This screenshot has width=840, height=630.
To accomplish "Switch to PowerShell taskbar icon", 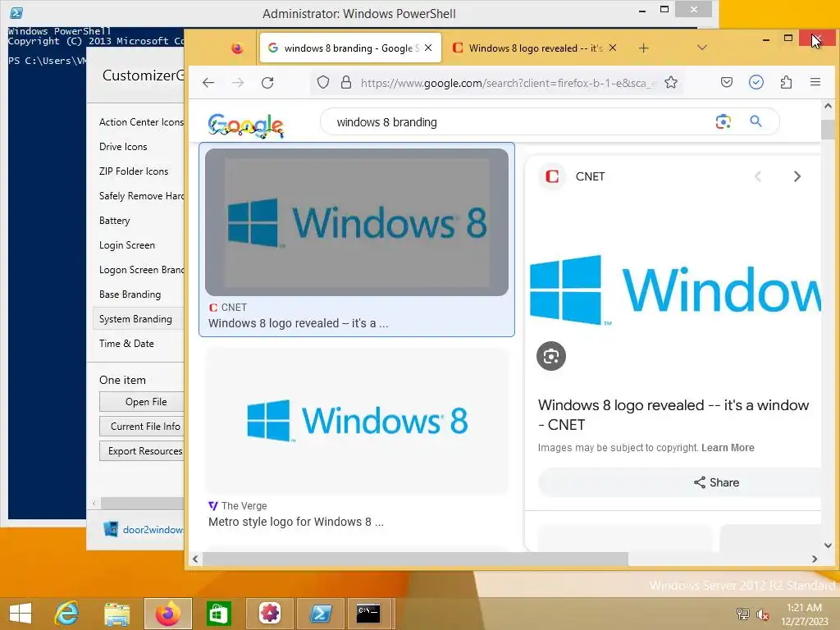I will (x=321, y=613).
